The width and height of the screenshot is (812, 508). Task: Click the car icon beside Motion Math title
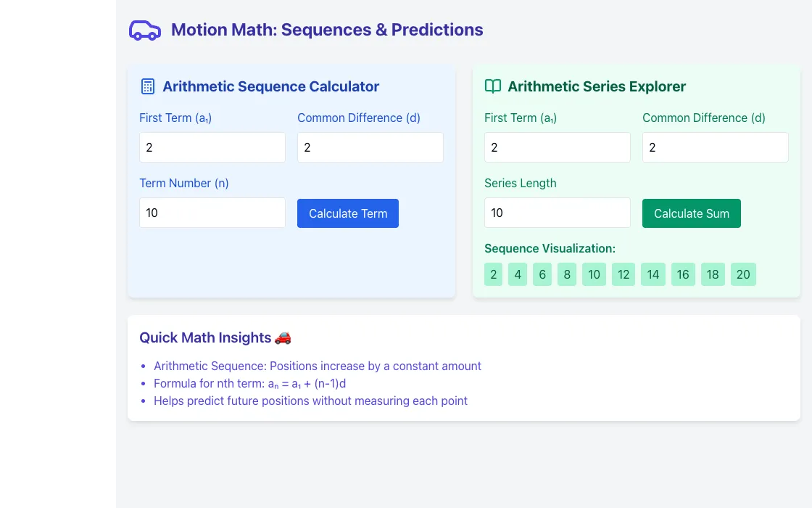point(145,30)
